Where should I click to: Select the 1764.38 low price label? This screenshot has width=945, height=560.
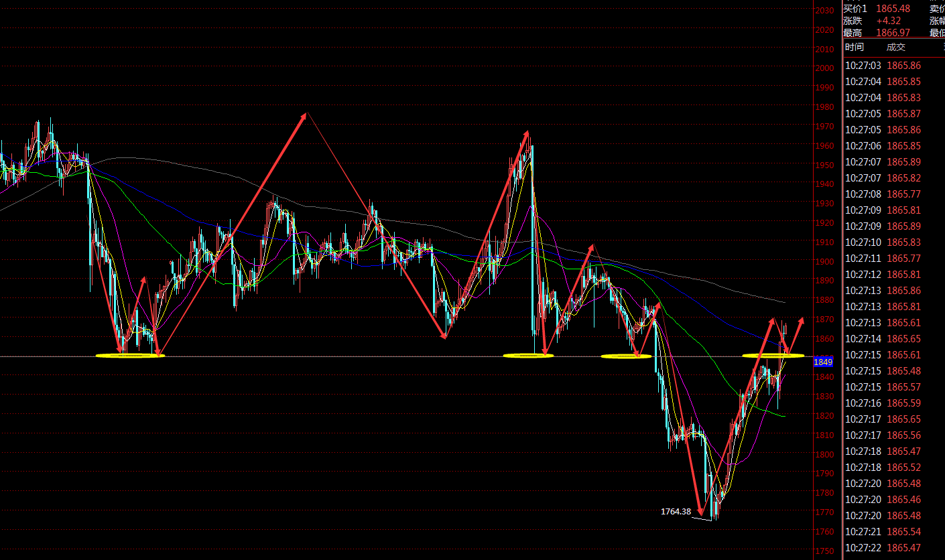pos(676,511)
